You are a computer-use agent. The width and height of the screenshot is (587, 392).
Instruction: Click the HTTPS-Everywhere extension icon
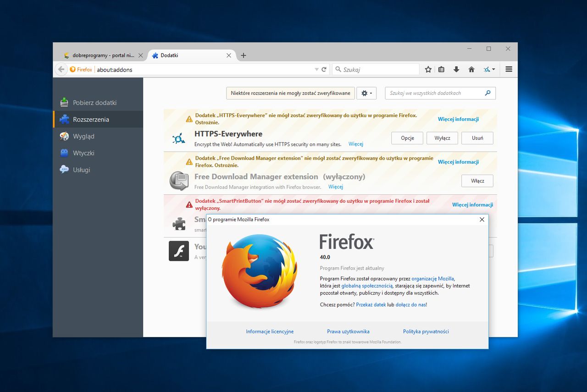[179, 138]
